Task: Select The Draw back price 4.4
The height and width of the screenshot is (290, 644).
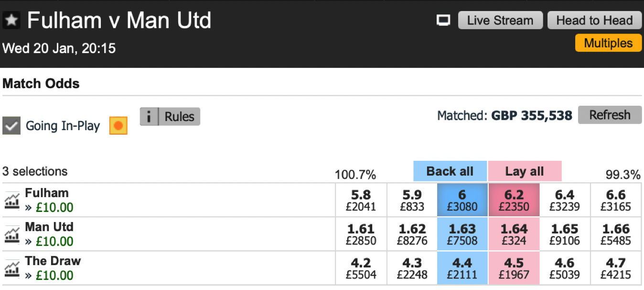Action: coord(462,268)
